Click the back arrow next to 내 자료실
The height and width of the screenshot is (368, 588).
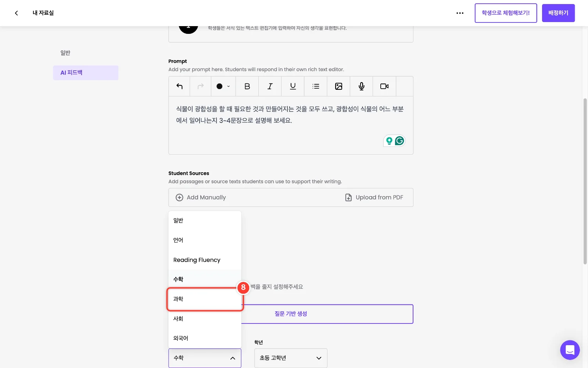(x=16, y=13)
